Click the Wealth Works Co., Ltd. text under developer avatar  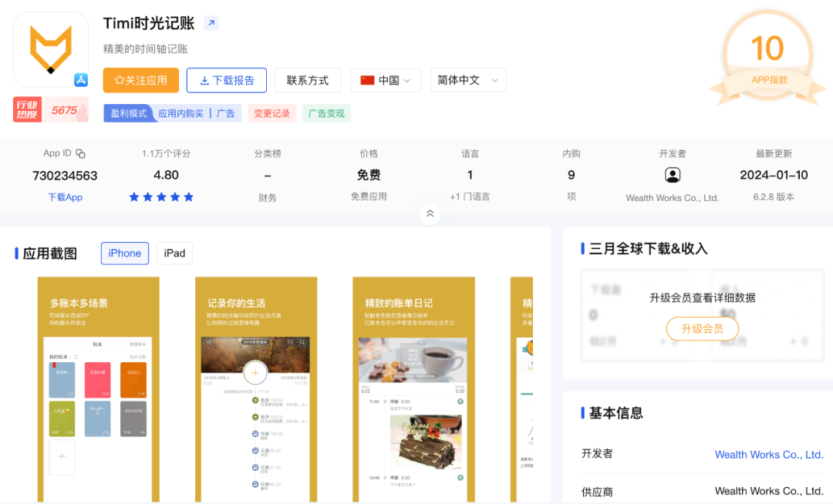673,198
